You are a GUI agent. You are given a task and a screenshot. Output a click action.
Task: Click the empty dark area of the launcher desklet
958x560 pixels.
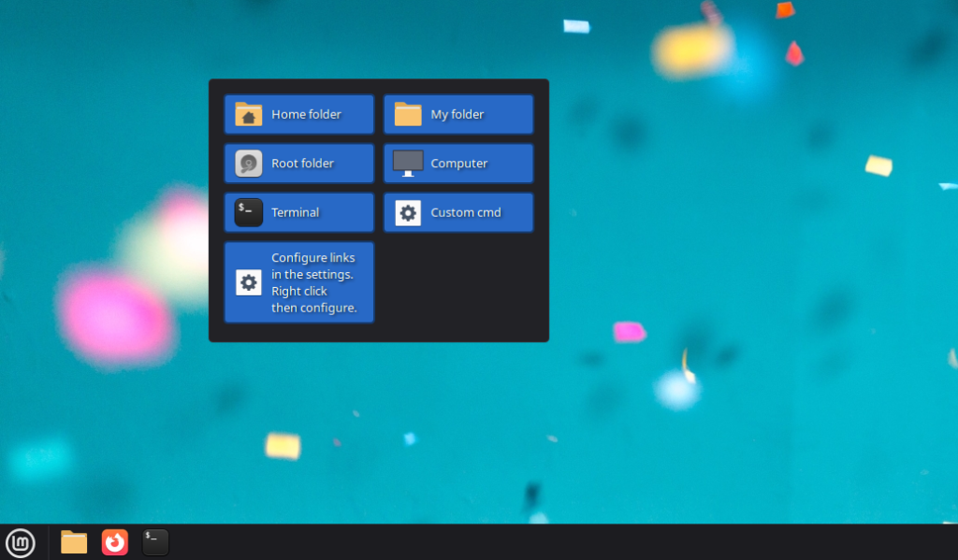point(458,285)
